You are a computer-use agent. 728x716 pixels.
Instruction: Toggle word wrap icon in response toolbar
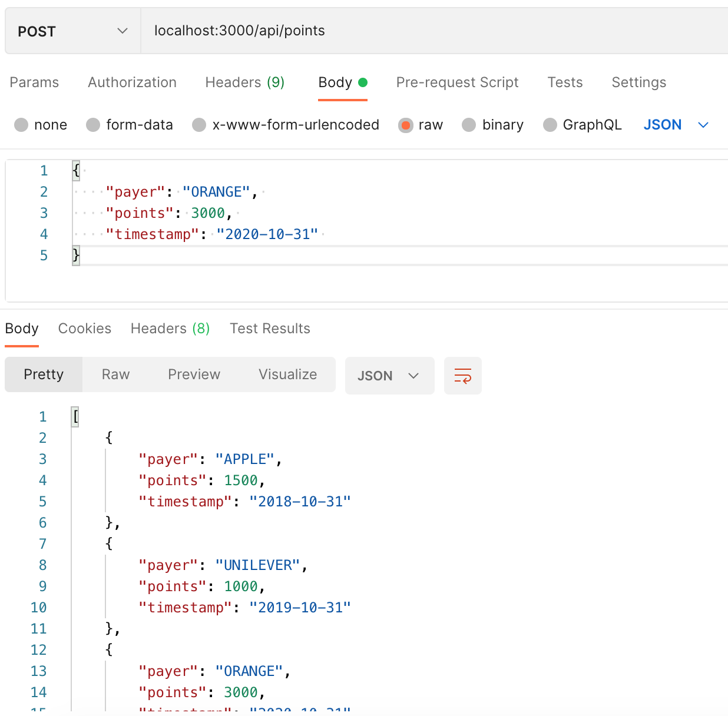click(463, 376)
